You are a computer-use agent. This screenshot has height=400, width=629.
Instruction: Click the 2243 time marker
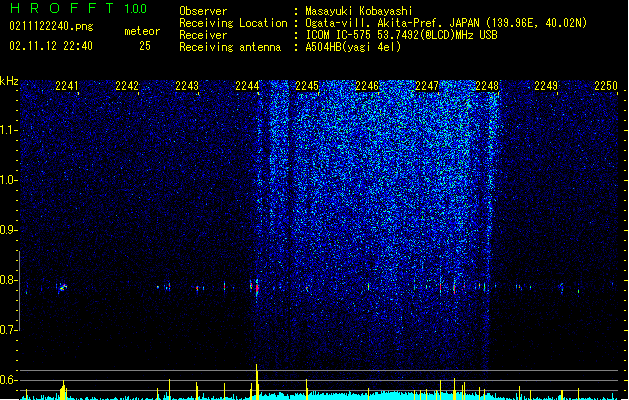click(187, 86)
